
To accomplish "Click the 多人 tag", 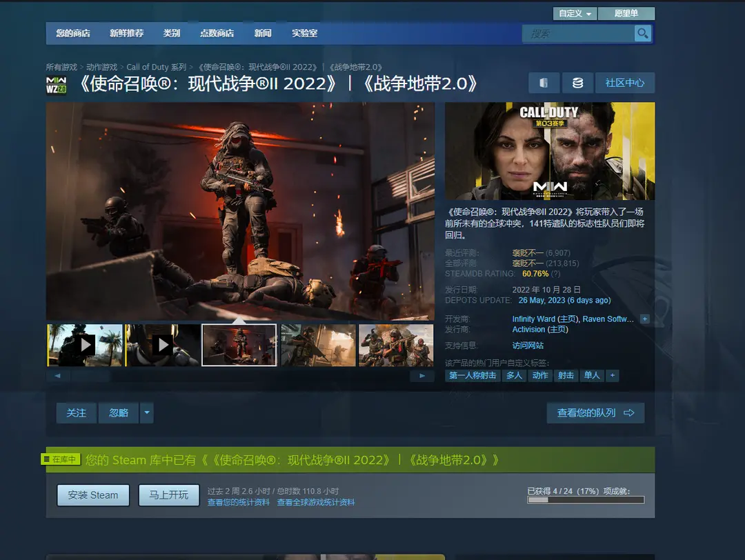I will (x=514, y=376).
